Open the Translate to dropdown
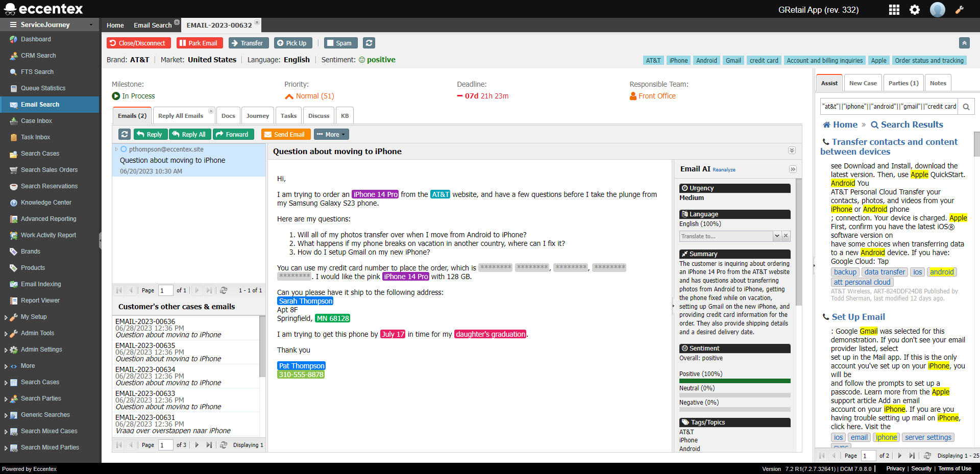 (776, 236)
